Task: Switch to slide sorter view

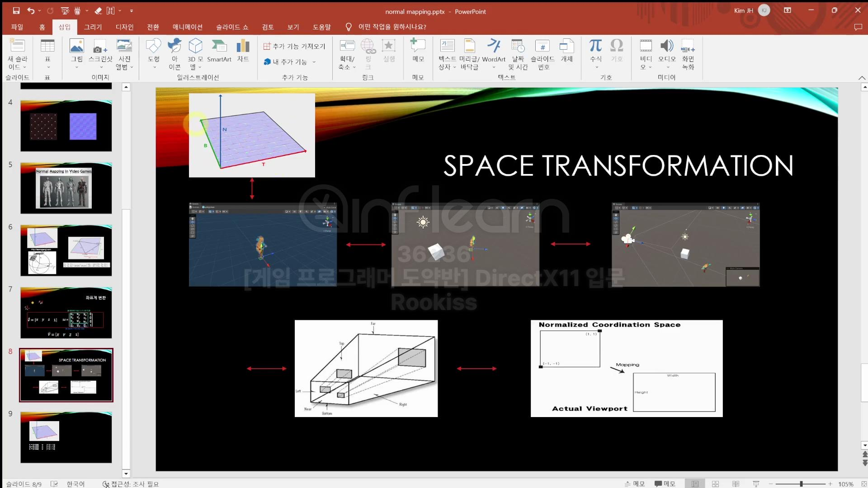Action: [715, 483]
